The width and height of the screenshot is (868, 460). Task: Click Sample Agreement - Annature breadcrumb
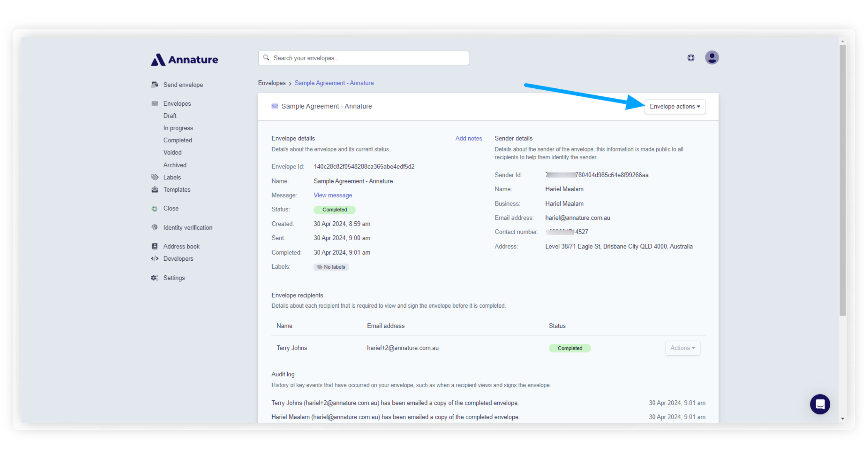pyautogui.click(x=334, y=83)
